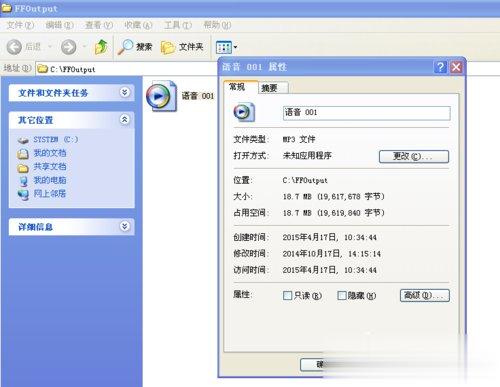This screenshot has height=387, width=500.
Task: Open the 编辑(E) menu
Action: point(59,25)
